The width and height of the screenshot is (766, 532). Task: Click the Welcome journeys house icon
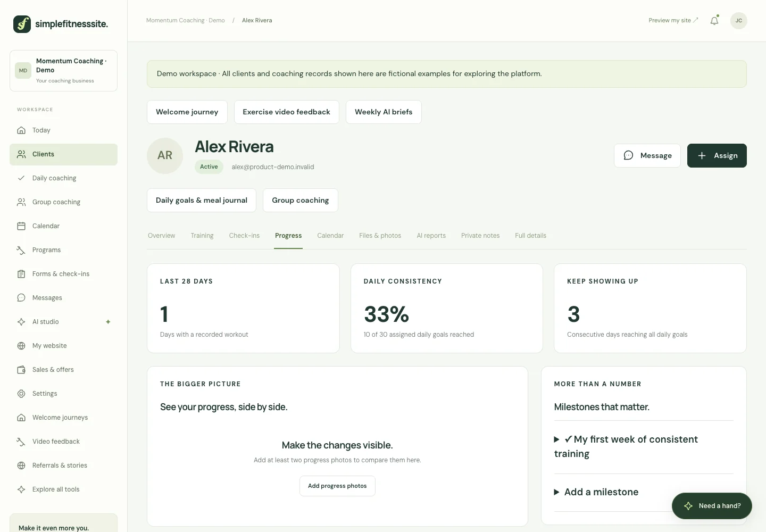pos(21,418)
